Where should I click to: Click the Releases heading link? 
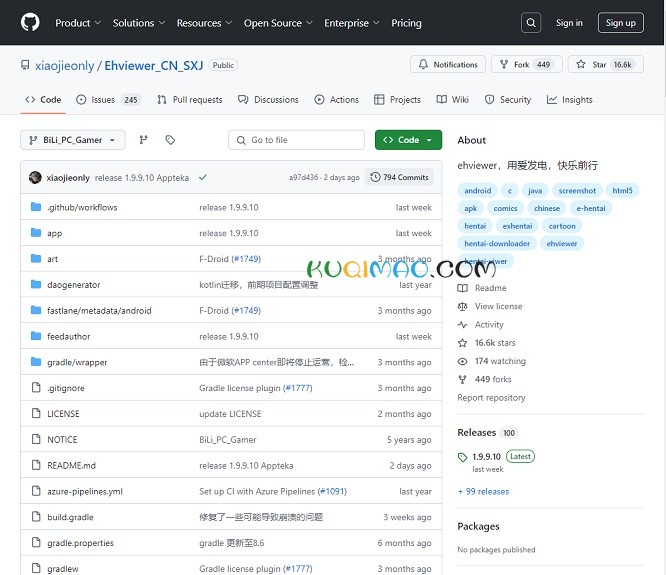tap(477, 432)
